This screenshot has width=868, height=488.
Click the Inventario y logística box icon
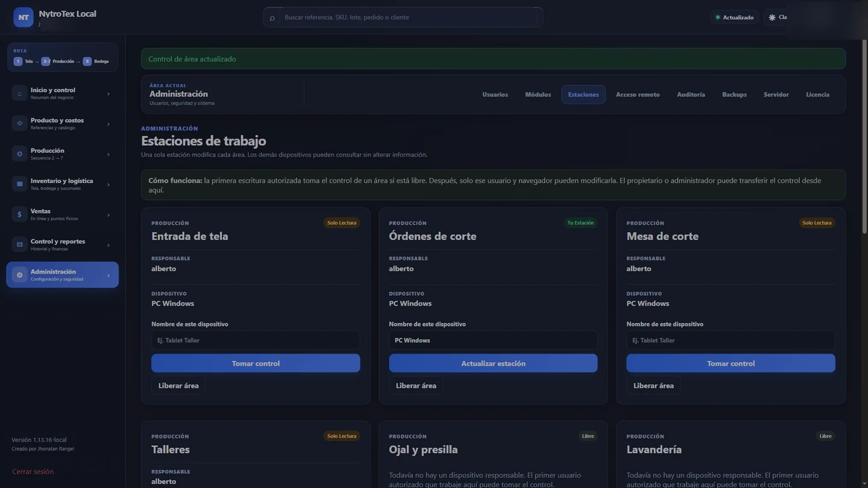(x=19, y=184)
